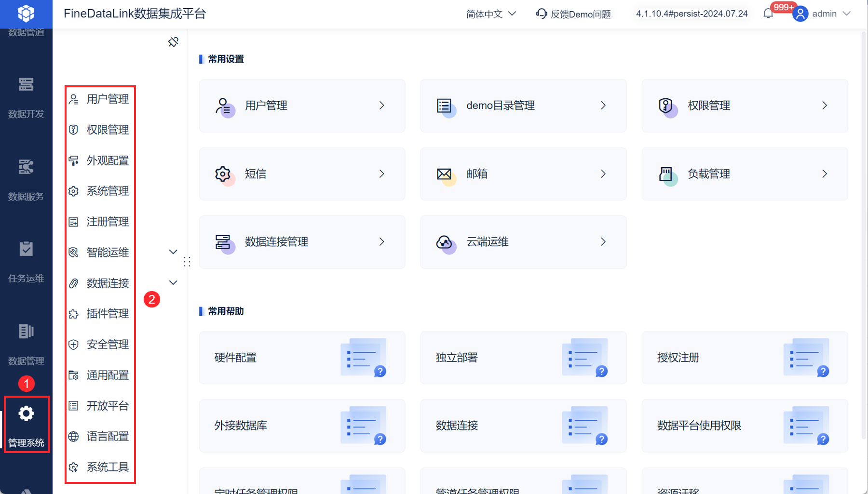Screen dimensions: 868x494
Task: Open the 管理系统 gear icon
Action: click(x=26, y=414)
